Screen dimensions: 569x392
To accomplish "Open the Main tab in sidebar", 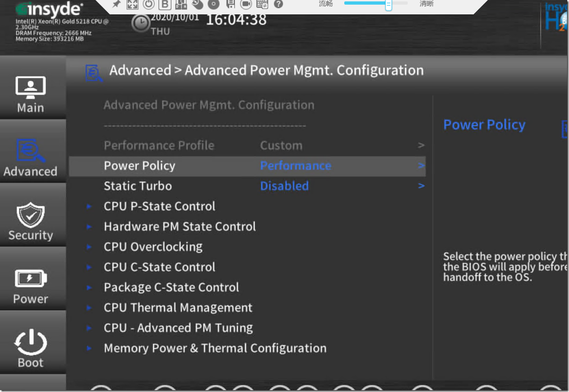I will pyautogui.click(x=31, y=94).
